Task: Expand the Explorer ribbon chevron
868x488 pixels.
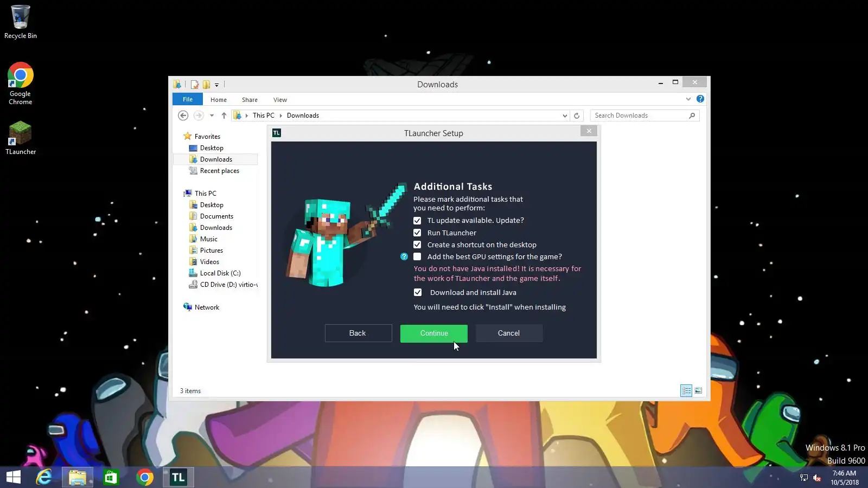Action: [x=688, y=99]
